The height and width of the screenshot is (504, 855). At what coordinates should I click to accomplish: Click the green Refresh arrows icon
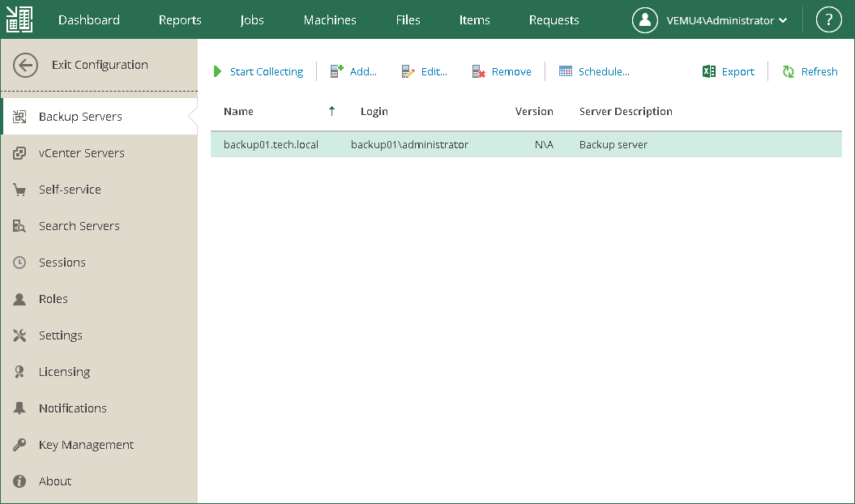[788, 71]
